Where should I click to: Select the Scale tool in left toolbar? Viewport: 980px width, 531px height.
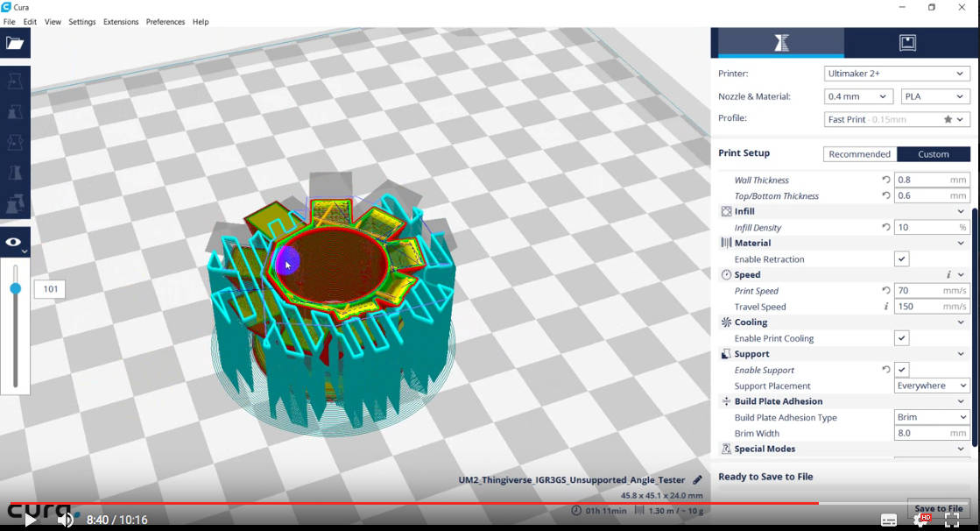point(15,112)
